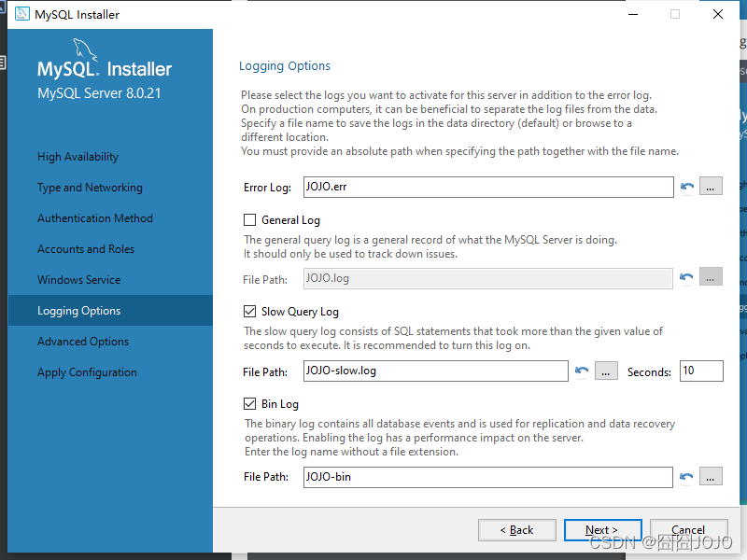
Task: Browse for the Bin Log file path
Action: pyautogui.click(x=711, y=476)
